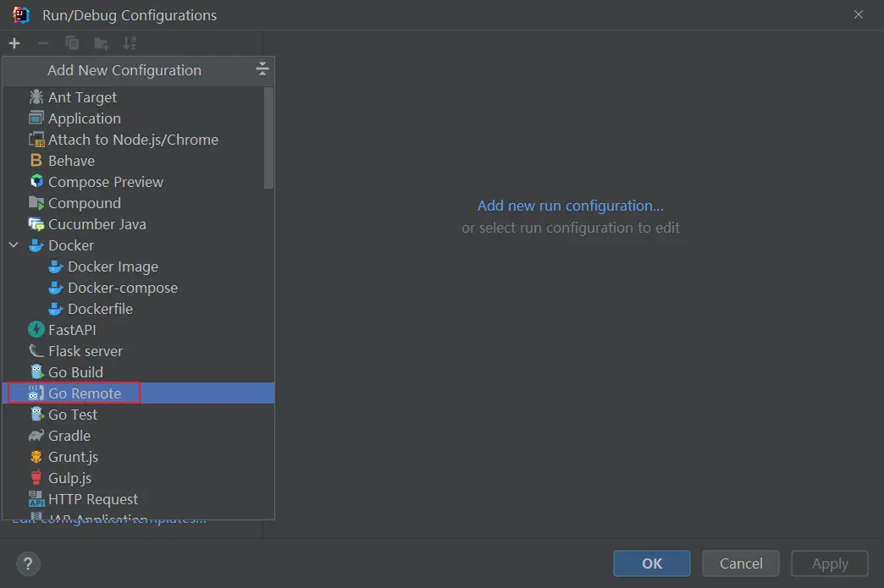This screenshot has width=884, height=588.
Task: Click the Compound configuration icon
Action: click(36, 203)
